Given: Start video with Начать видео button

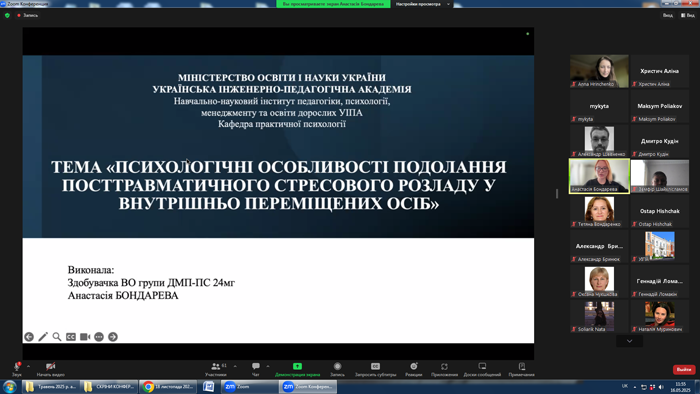Looking at the screenshot, I should coord(50,369).
